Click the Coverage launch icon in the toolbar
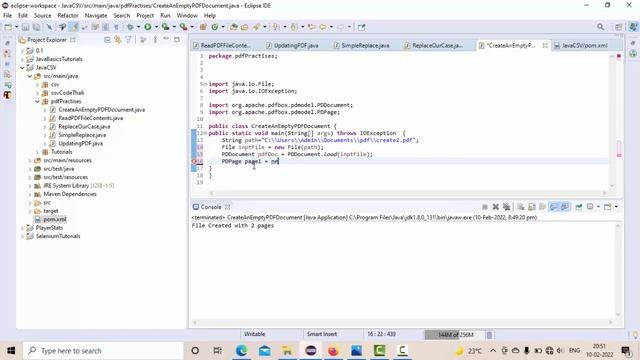640x360 pixels. 165,27
